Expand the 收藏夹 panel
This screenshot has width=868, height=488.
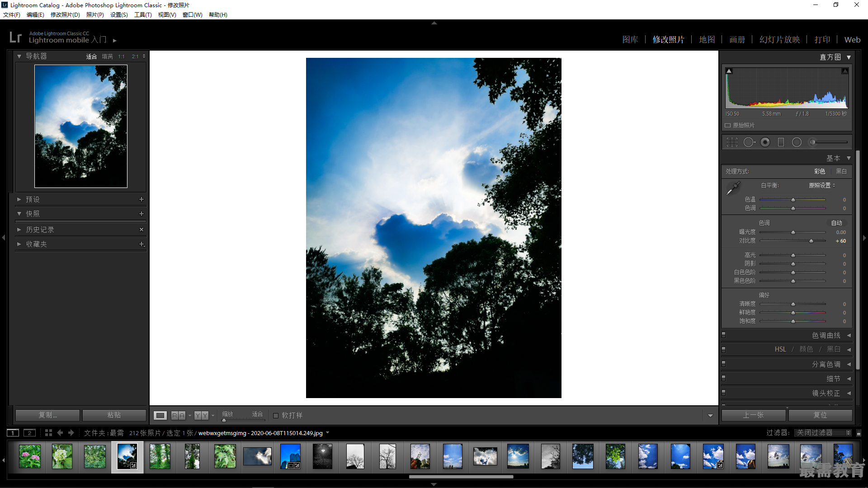(x=19, y=244)
